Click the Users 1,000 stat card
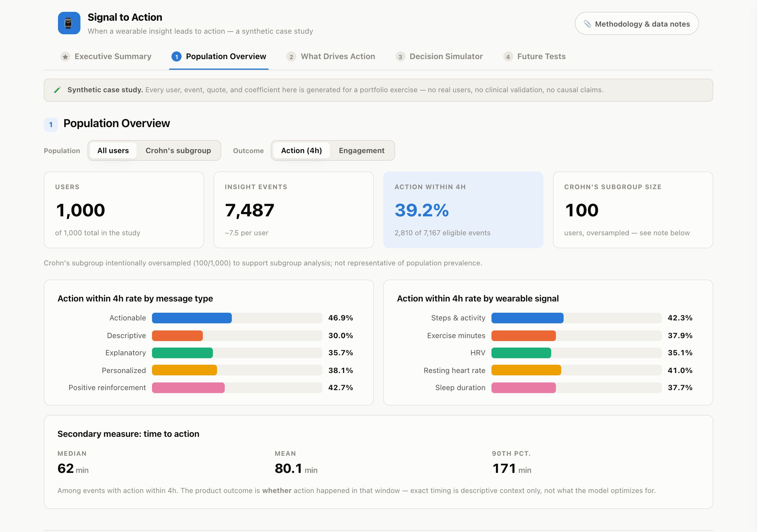 pyautogui.click(x=124, y=210)
